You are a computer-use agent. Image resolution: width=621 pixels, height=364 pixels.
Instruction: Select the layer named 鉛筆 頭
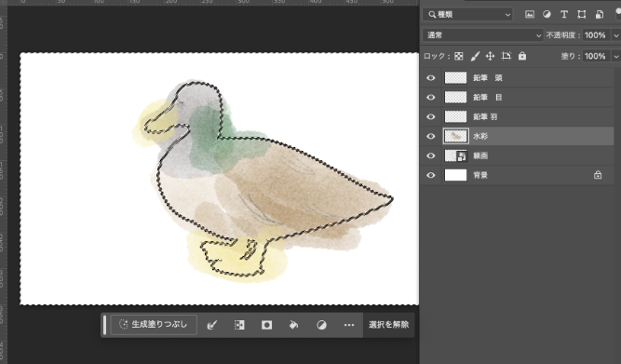(488, 78)
